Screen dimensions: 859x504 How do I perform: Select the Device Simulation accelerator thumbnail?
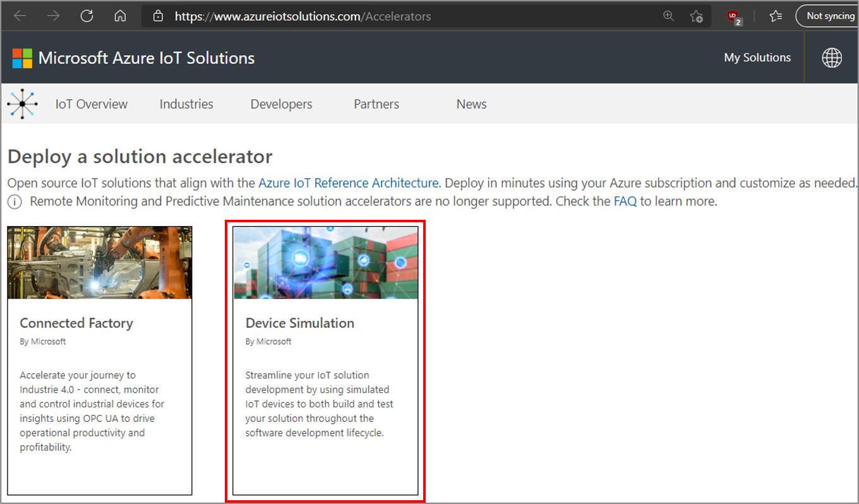[325, 263]
